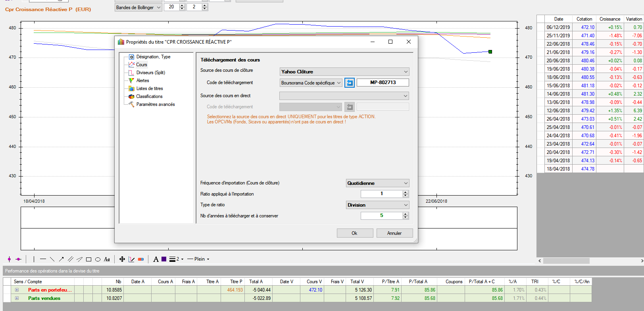Select the vertical line drawing tool

coord(34,259)
